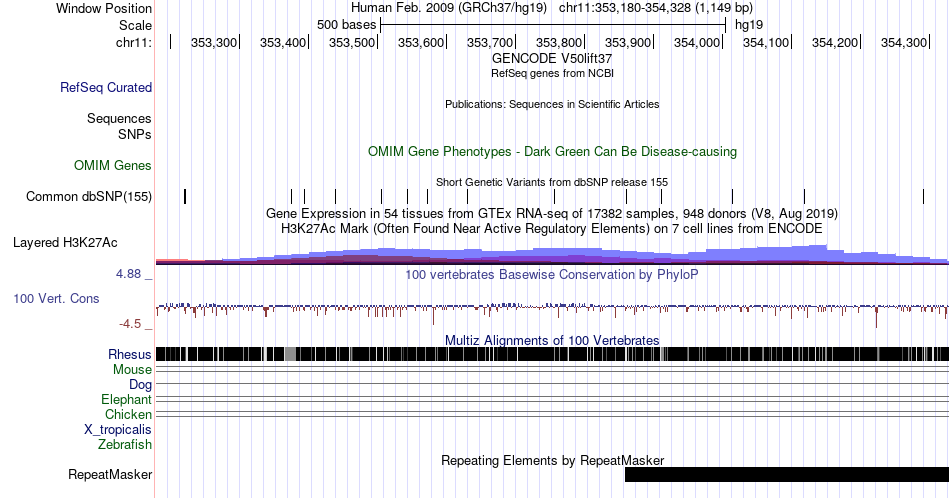Click the 354,000 ruler position label
This screenshot has height=498, width=950.
(x=697, y=42)
